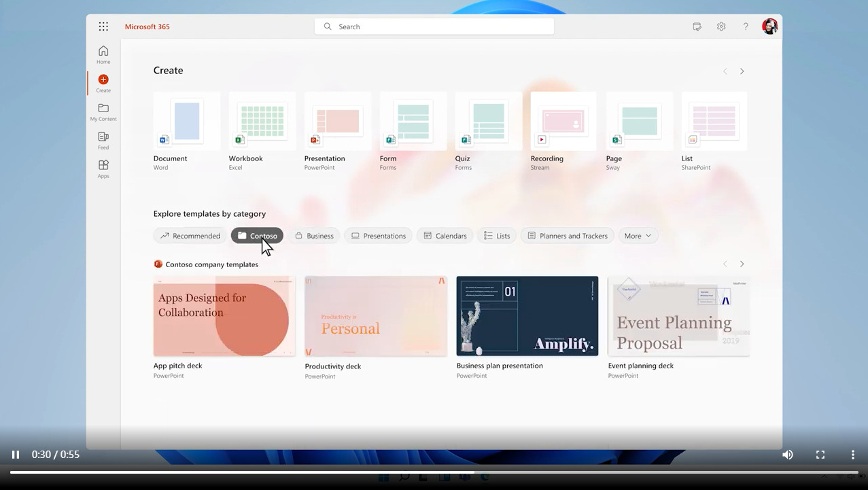Image resolution: width=868 pixels, height=490 pixels.
Task: Open Apps in the left sidebar
Action: tap(103, 169)
